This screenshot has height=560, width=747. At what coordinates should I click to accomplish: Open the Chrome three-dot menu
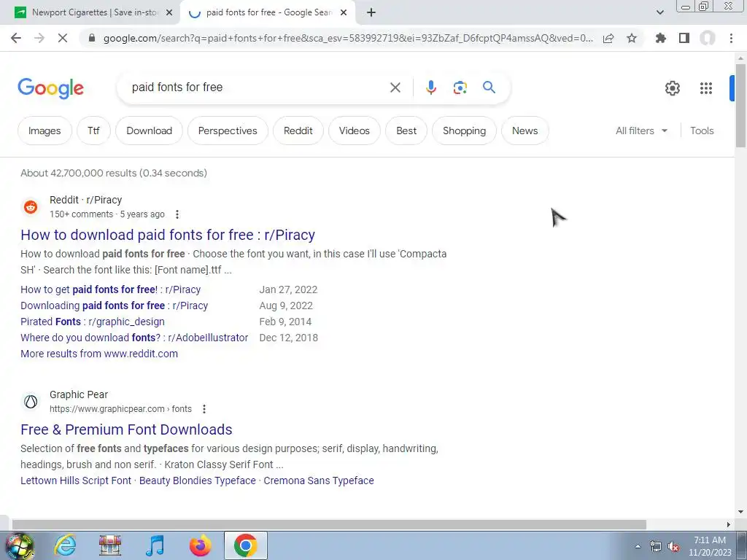coord(731,38)
